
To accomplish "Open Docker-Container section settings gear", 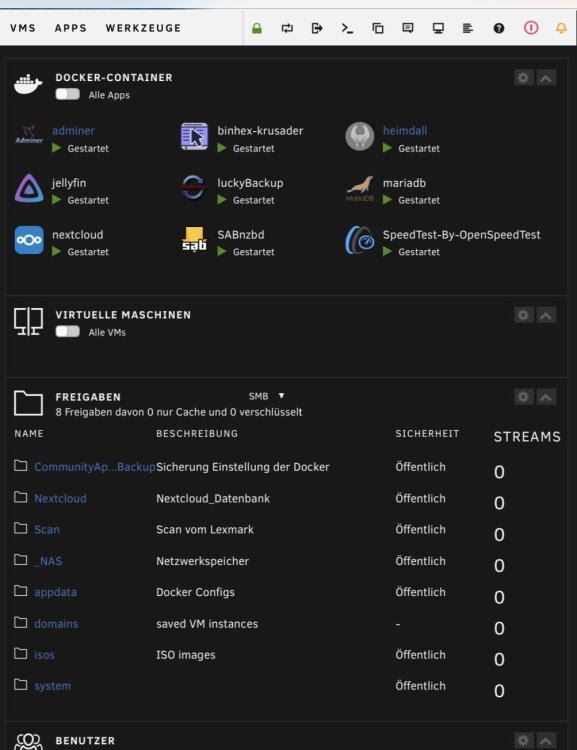I will pos(523,77).
